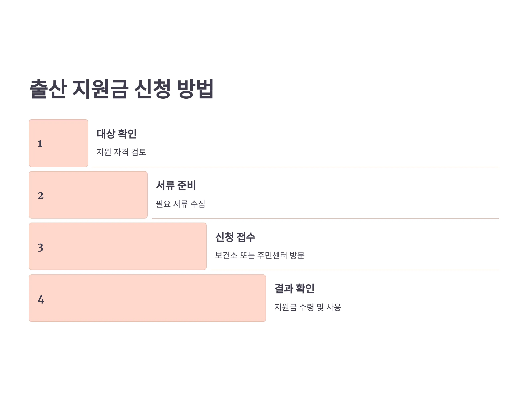
Task: Click the divider line under 지원 자격 검토
Action: (295, 167)
